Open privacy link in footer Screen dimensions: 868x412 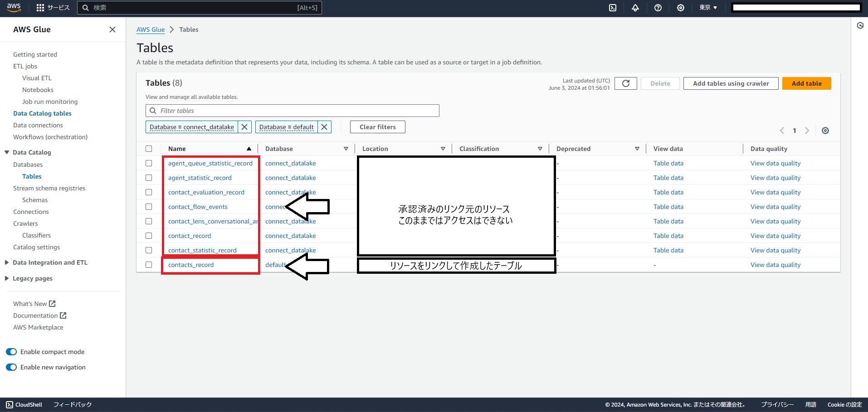pos(777,405)
